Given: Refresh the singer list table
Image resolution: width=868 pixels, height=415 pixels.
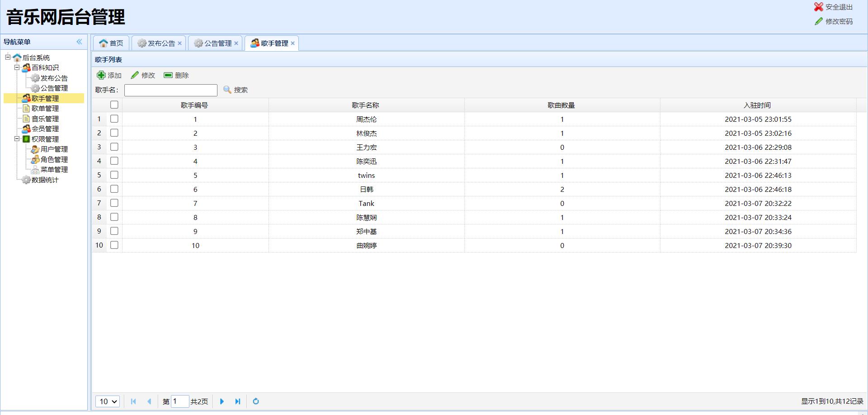Looking at the screenshot, I should (x=256, y=401).
